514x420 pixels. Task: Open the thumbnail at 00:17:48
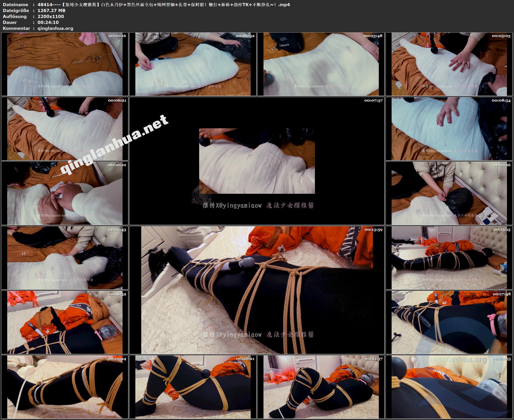[x=449, y=322]
